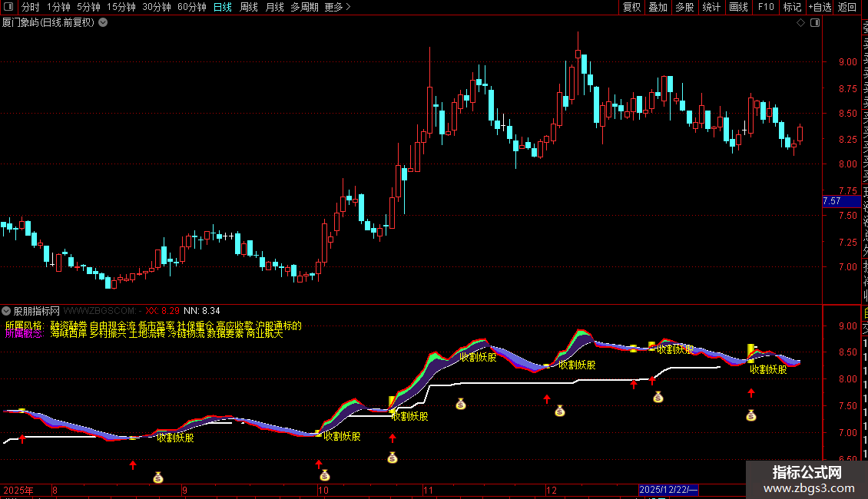Click the NN: 8.34 indicator value
This screenshot has height=499, width=868.
point(201,311)
